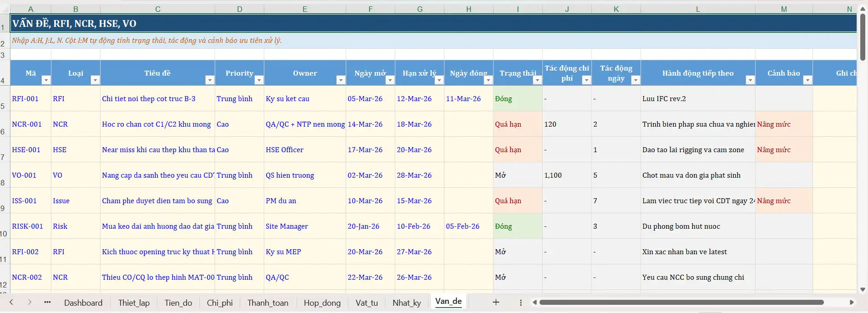Viewport: 868px width, 313px height.
Task: Open the Chi_phi sheet tab
Action: [x=220, y=303]
